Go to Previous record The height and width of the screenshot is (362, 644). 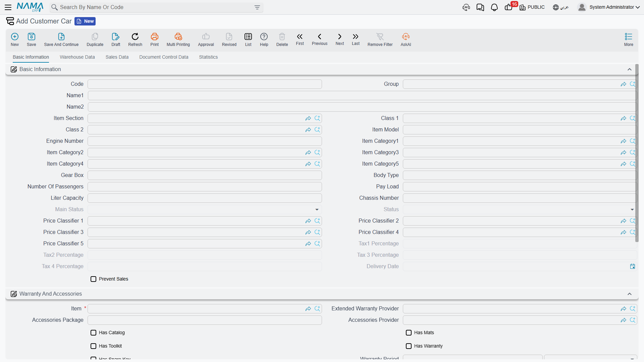pyautogui.click(x=320, y=39)
